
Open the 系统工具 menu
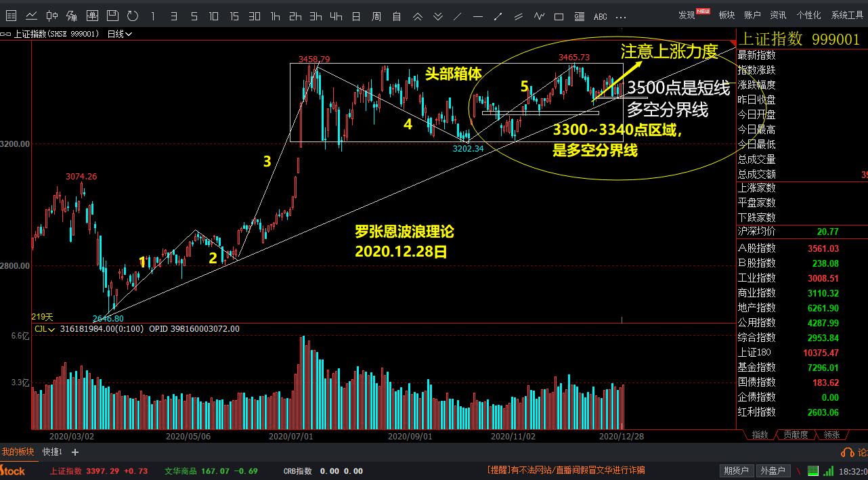(x=847, y=15)
